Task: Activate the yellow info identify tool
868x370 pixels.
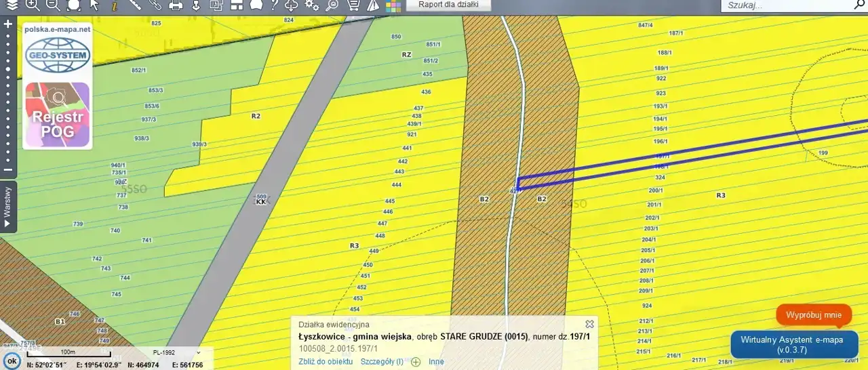Action: point(115,5)
